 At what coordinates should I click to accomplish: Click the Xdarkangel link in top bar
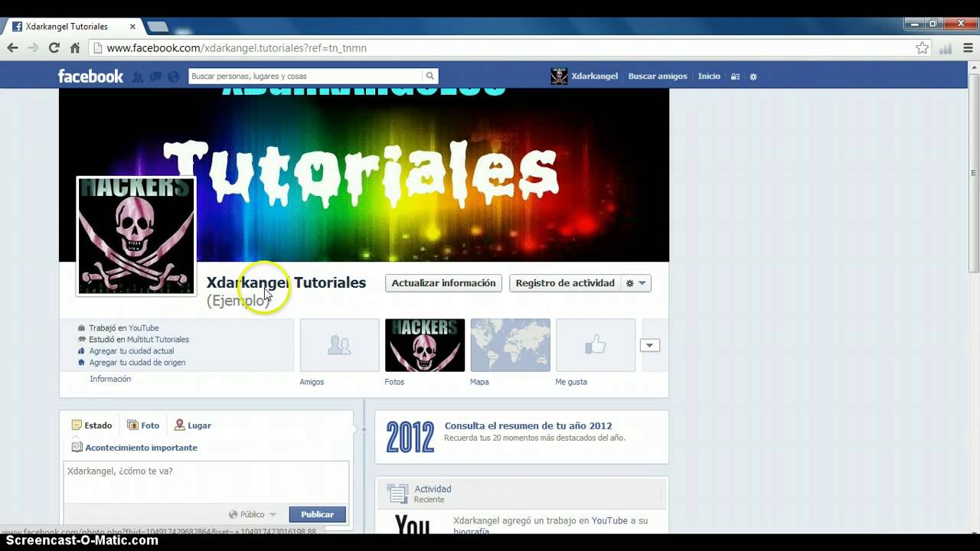[x=594, y=77]
